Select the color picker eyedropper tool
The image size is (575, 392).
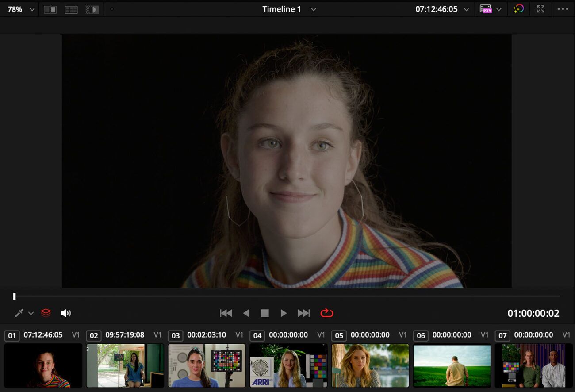(x=18, y=313)
